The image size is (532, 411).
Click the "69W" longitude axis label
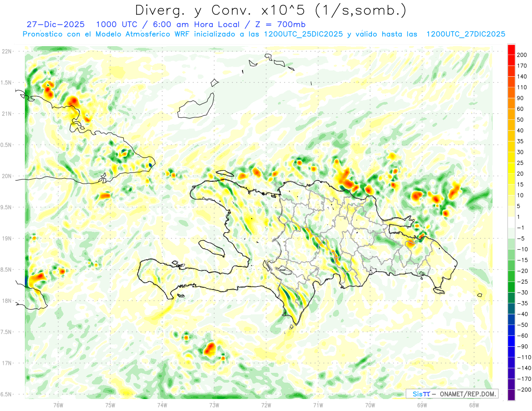click(x=422, y=406)
